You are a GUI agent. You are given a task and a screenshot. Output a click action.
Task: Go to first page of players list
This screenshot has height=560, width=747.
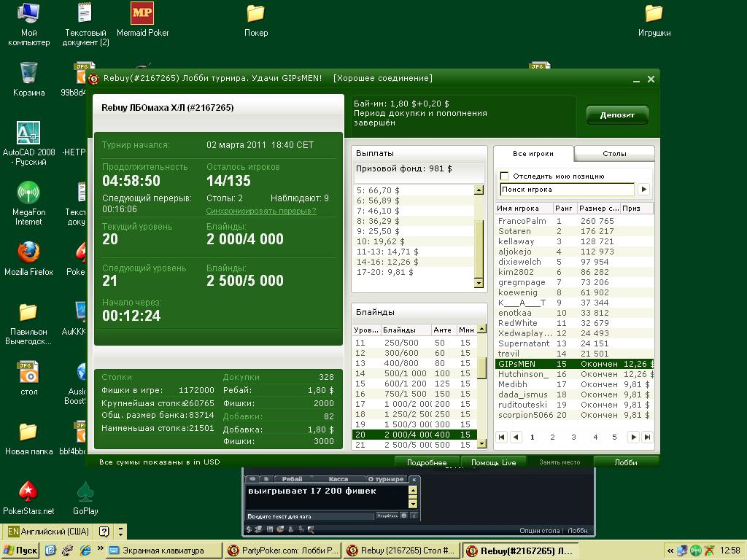pyautogui.click(x=502, y=437)
